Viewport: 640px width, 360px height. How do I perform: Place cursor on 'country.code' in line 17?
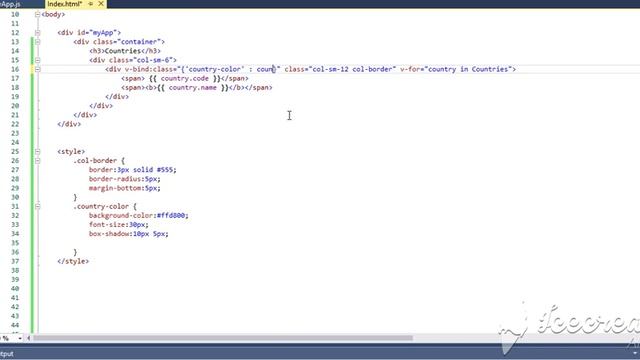[x=184, y=78]
